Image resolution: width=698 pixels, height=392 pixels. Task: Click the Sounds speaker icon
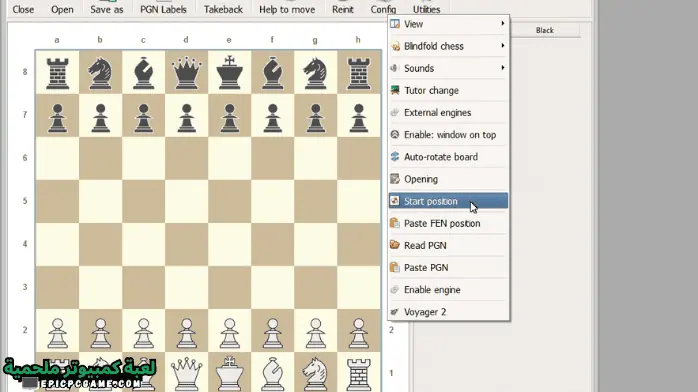pos(395,68)
